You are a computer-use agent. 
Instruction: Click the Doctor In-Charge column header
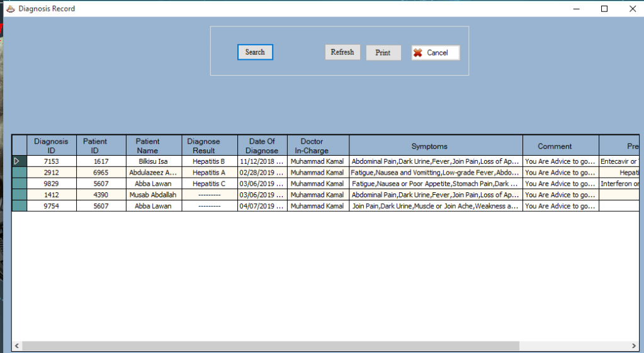(x=312, y=146)
